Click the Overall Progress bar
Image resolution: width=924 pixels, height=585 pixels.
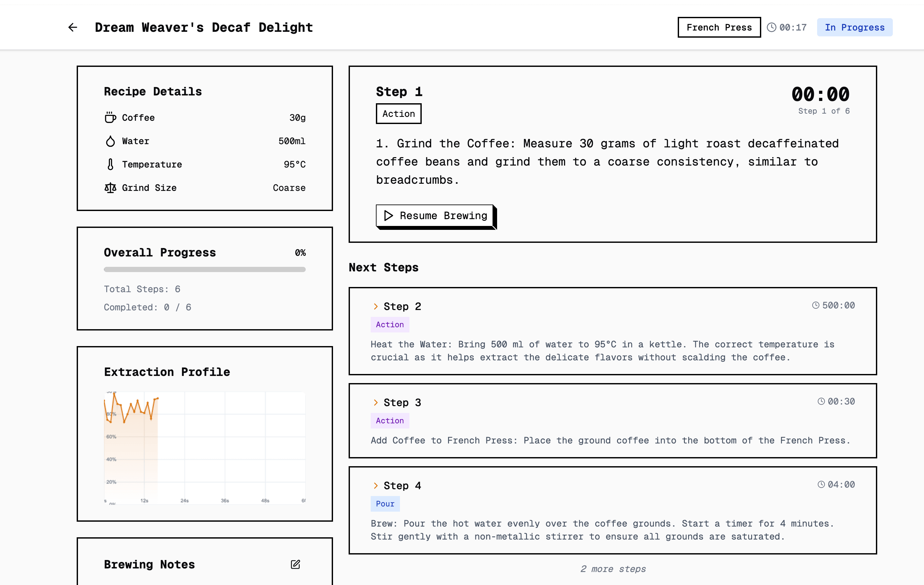pyautogui.click(x=205, y=269)
